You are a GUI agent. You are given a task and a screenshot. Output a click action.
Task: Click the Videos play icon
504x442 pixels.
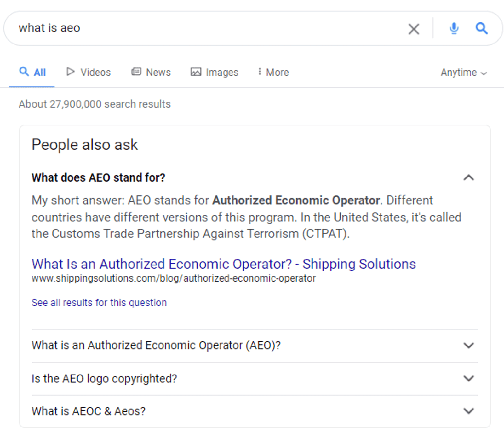[70, 72]
